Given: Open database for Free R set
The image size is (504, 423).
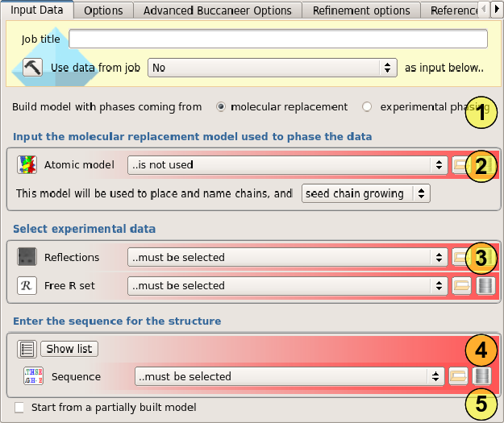Looking at the screenshot, I should pos(485,285).
